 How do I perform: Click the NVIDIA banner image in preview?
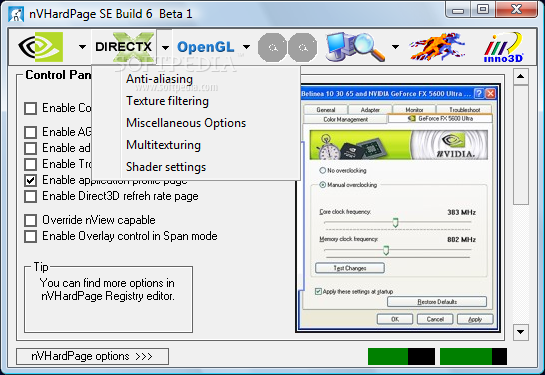click(x=399, y=145)
